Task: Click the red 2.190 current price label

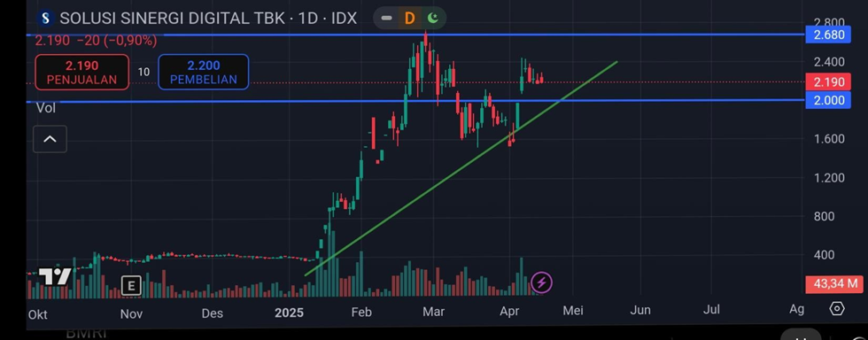Action: pos(828,82)
